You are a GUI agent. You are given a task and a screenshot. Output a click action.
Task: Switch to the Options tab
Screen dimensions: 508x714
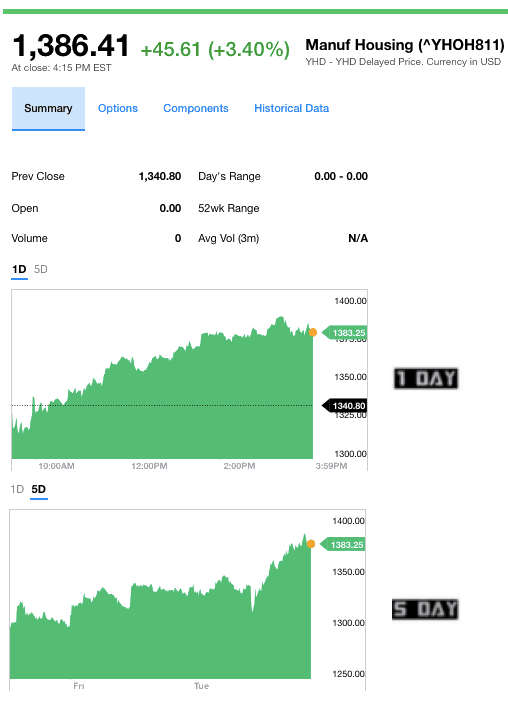tap(118, 108)
